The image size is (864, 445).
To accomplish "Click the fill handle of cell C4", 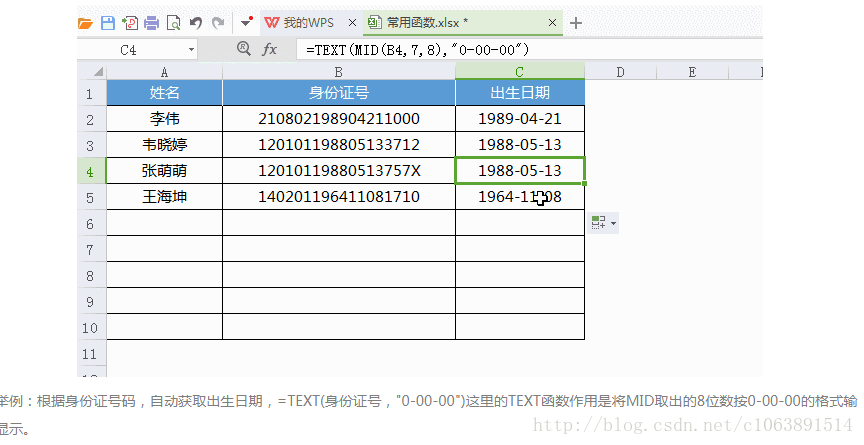I will point(584,183).
